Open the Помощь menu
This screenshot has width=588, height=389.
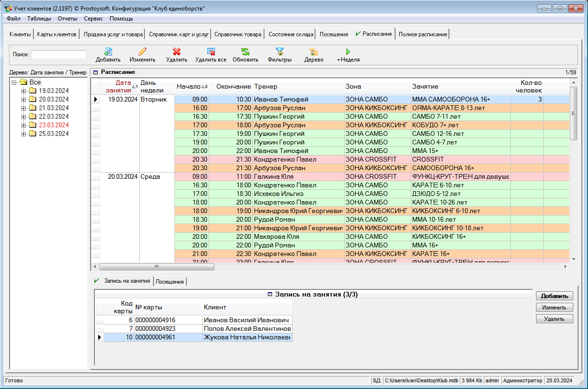tap(122, 19)
